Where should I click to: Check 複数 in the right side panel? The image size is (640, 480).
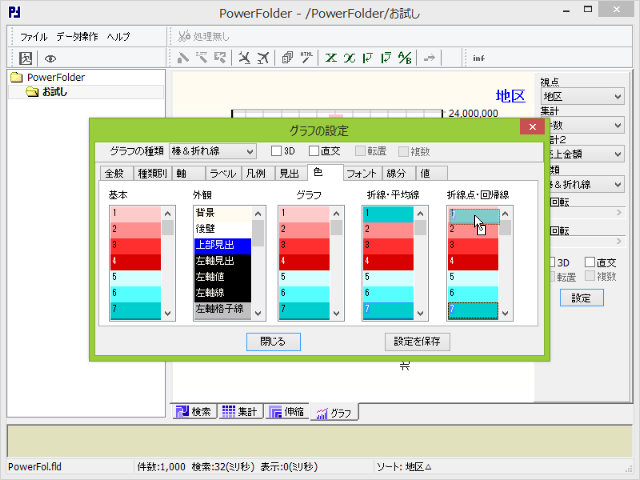[590, 276]
